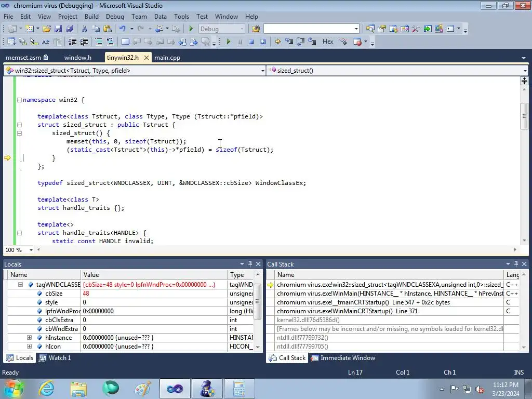
Task: Collapse the struct sized_struct outline block
Action: [19, 125]
